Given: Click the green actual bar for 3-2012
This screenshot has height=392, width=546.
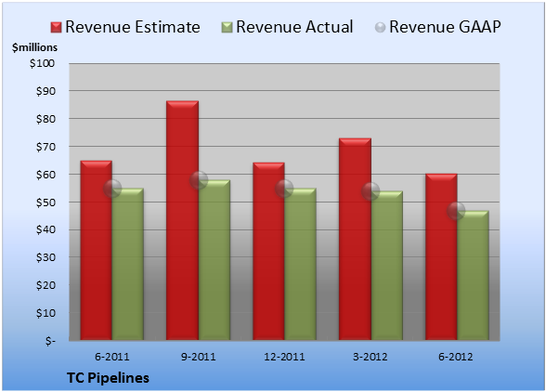Looking at the screenshot, I should pos(386,266).
